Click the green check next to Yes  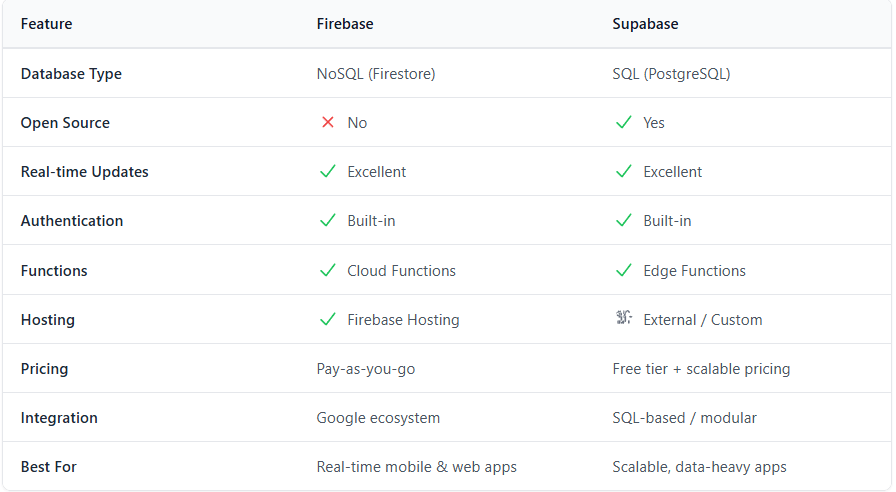click(x=623, y=122)
